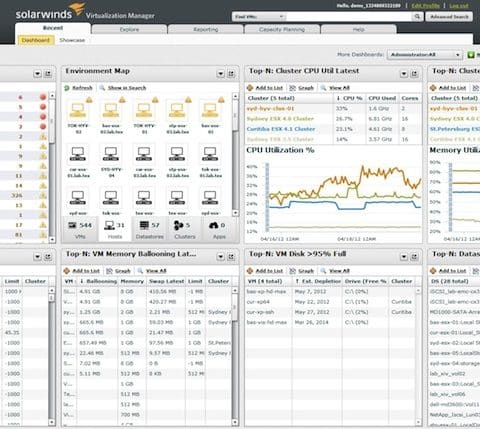Open the Showcase sub-tab

pyautogui.click(x=72, y=40)
